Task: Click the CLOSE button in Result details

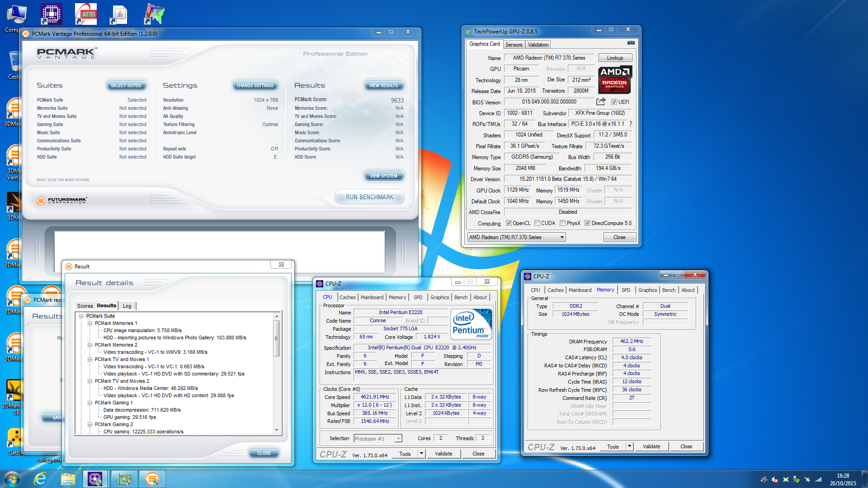Action: [264, 453]
